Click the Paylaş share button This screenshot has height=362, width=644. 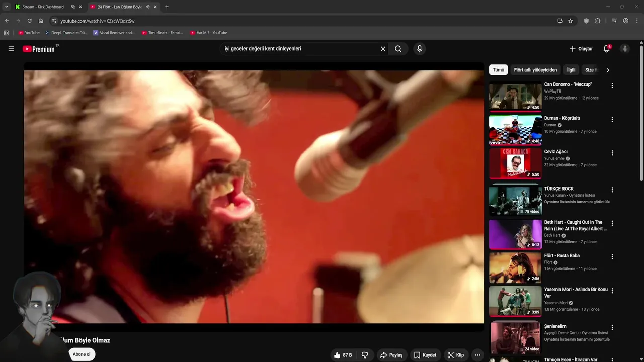tap(391, 355)
